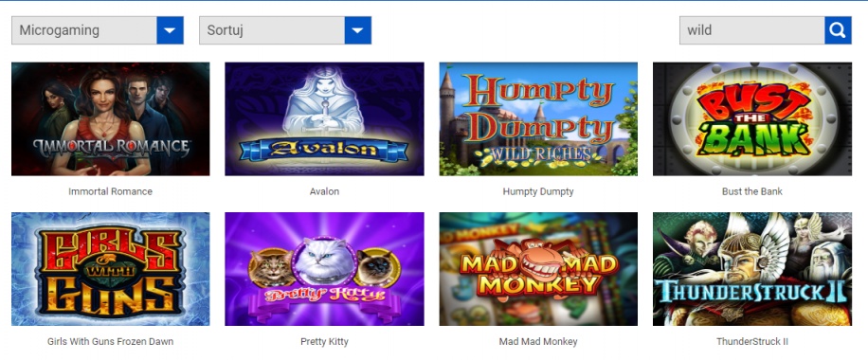
Task: Click the 'Pretty Kitty' title text
Action: click(x=324, y=342)
